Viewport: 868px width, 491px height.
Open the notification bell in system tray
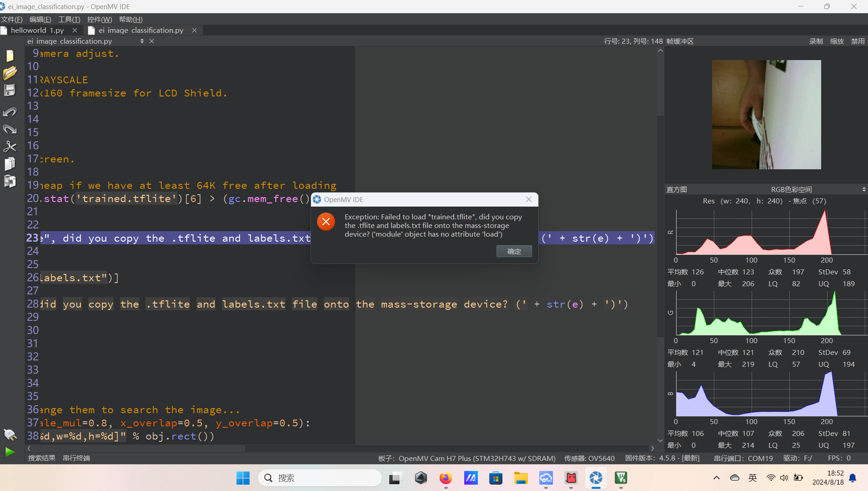click(853, 478)
